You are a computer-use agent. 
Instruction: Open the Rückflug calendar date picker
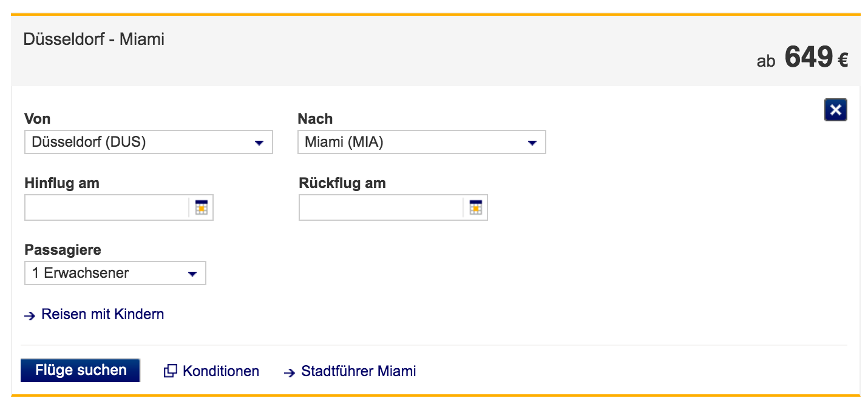[x=475, y=207]
